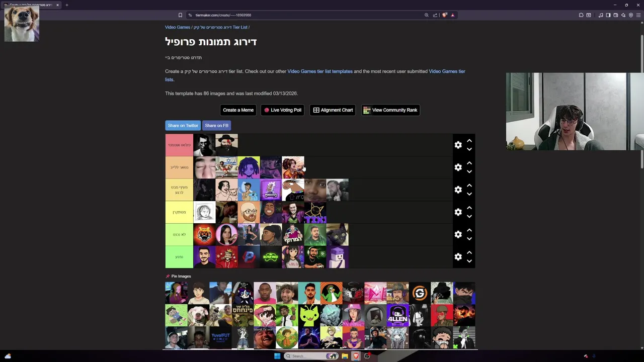Pick the purple 4LLEN logo image
The height and width of the screenshot is (362, 644).
397,315
